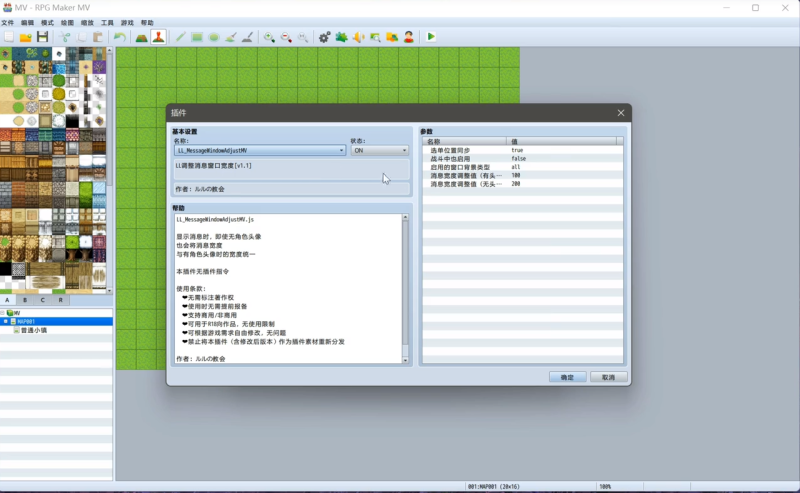Viewport: 800px width, 493px height.
Task: Click the Zoom Out magnifier icon
Action: (286, 37)
